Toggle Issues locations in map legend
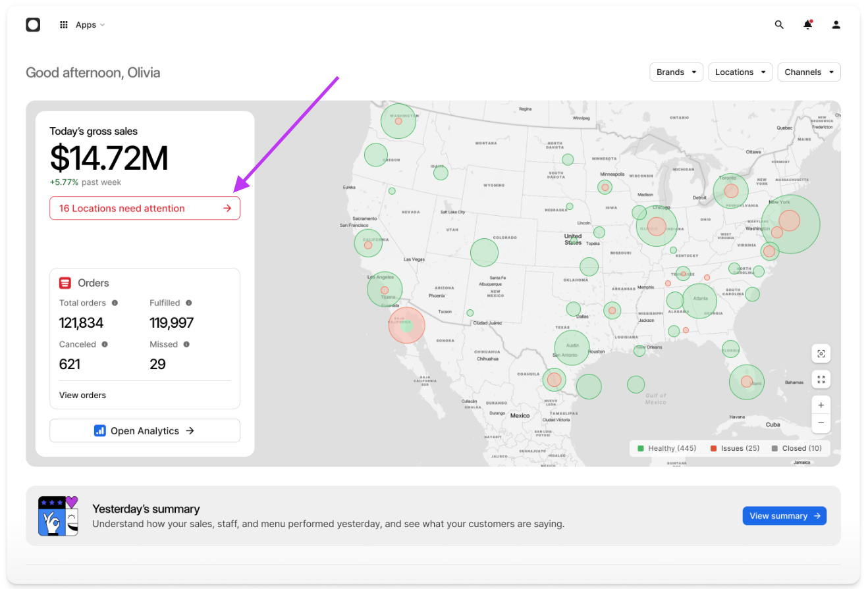Screen dimensions: 868x589 tap(734, 448)
